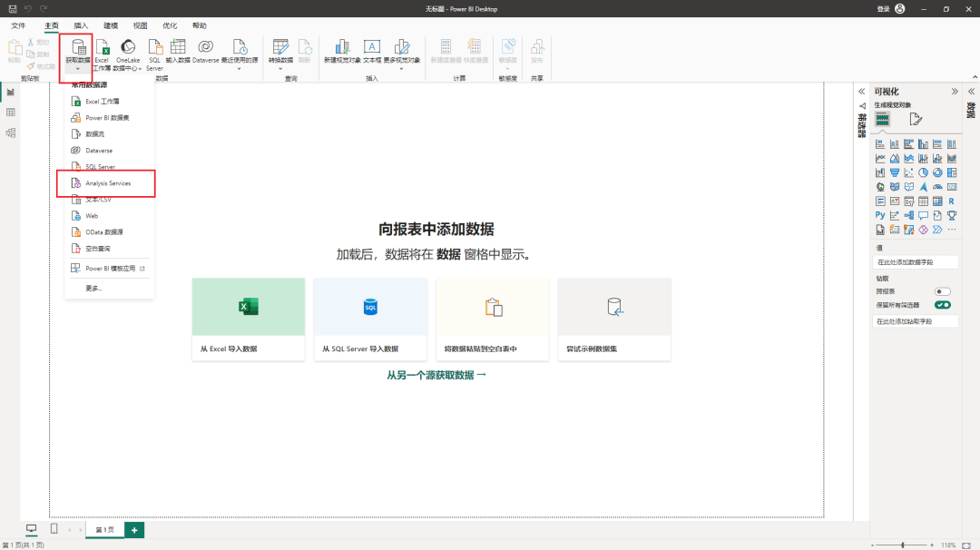Select the Stacked bar chart visual icon

(880, 143)
